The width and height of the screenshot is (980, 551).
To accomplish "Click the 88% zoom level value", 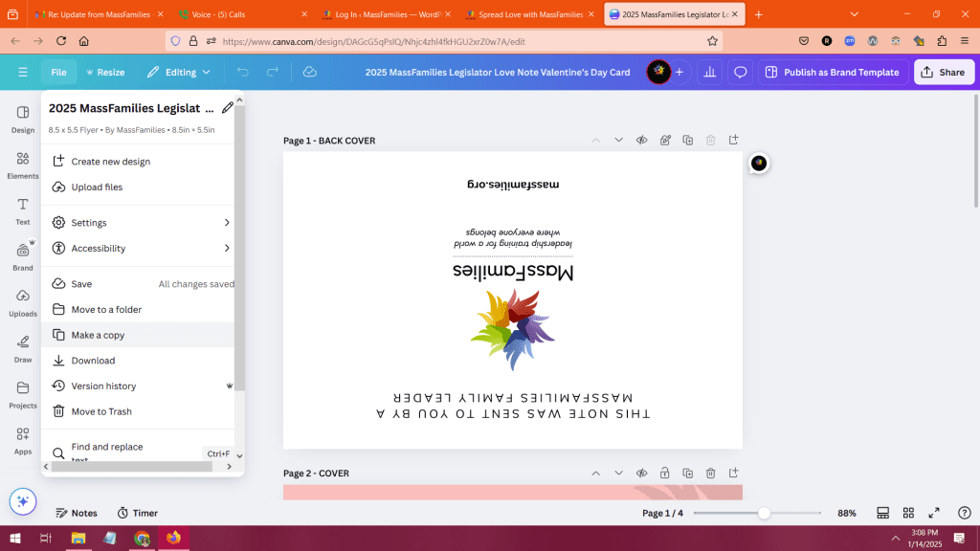I will 847,513.
